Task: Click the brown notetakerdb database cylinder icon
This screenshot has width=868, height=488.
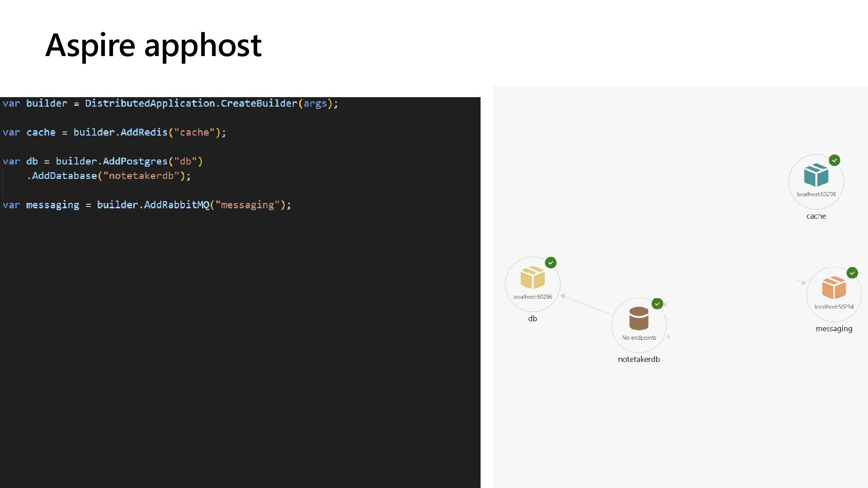Action: [639, 319]
